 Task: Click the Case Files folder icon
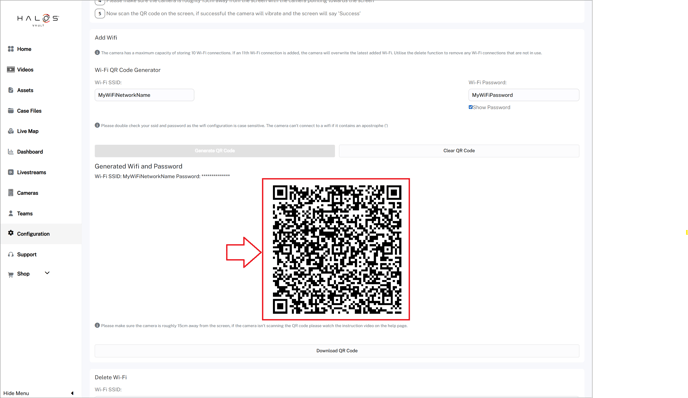coord(11,111)
